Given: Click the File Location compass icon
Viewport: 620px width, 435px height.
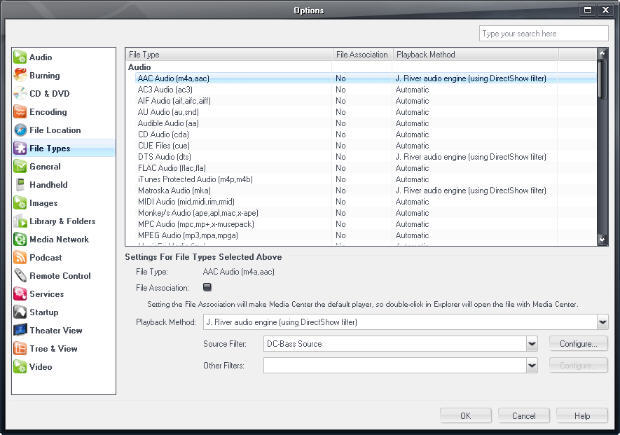Looking at the screenshot, I should coord(20,130).
